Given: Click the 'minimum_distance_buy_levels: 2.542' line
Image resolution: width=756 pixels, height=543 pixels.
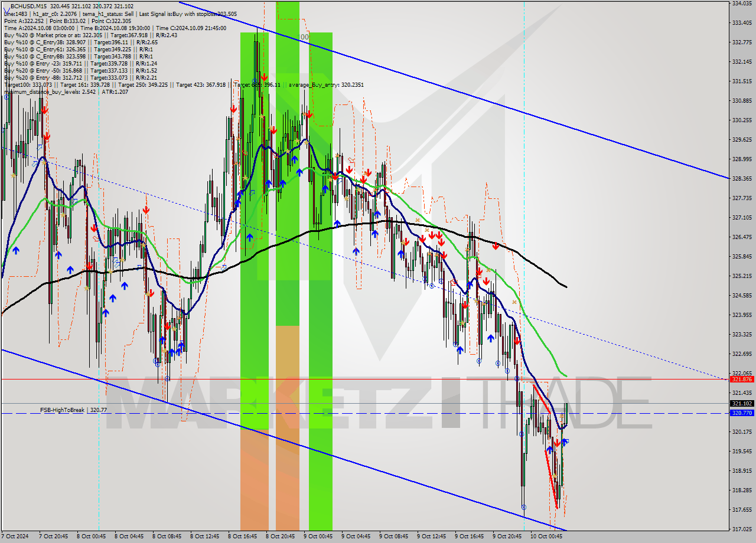Looking at the screenshot, I should tap(66, 91).
